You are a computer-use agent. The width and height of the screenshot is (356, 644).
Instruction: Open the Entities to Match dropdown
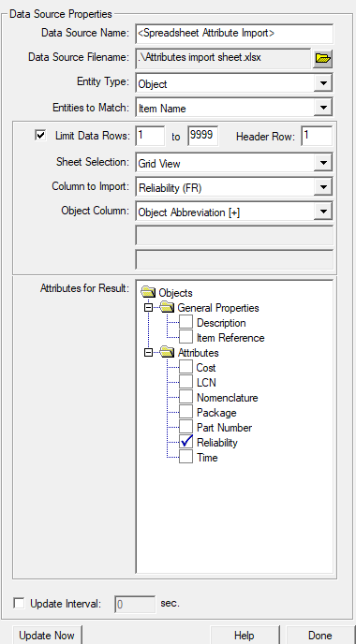click(x=323, y=108)
